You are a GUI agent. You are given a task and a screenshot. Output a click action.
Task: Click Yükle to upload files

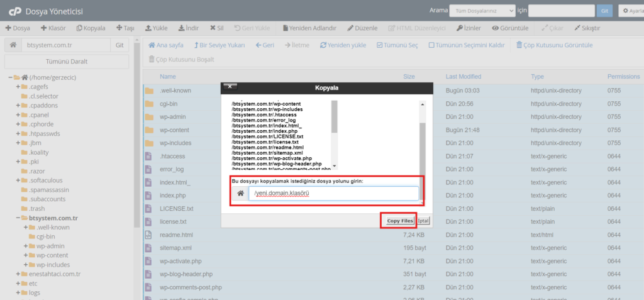(156, 28)
